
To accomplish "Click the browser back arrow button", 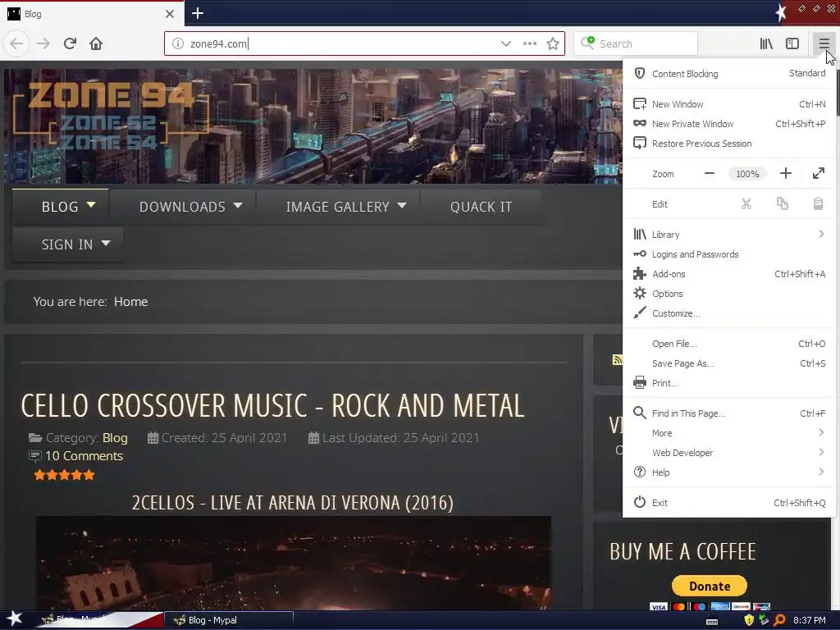I will coord(16,43).
